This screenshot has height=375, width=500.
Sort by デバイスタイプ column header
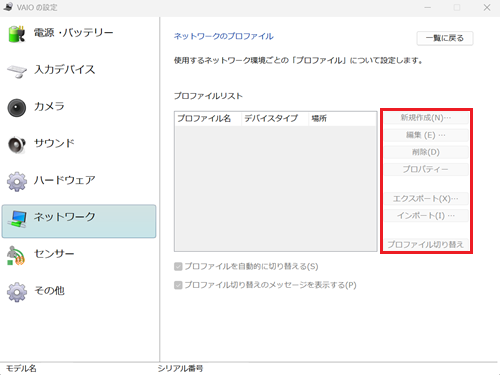pyautogui.click(x=275, y=119)
